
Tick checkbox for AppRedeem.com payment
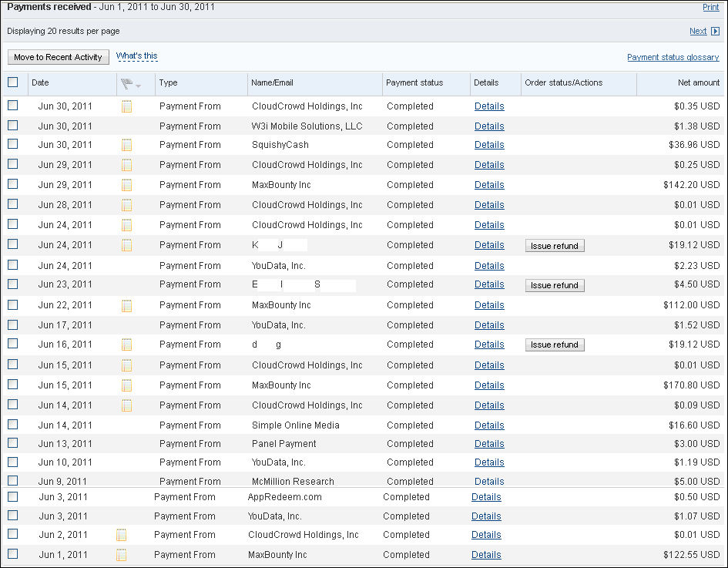[13, 497]
